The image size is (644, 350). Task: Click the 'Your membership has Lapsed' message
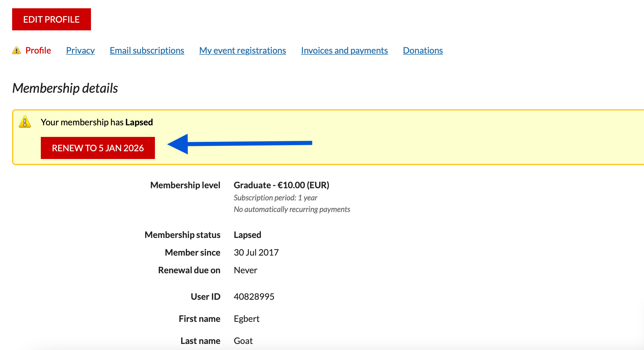(x=97, y=122)
